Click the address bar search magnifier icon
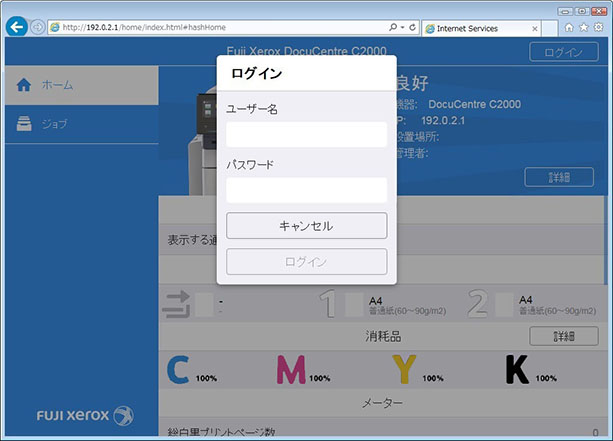The height and width of the screenshot is (441, 613). click(x=391, y=28)
